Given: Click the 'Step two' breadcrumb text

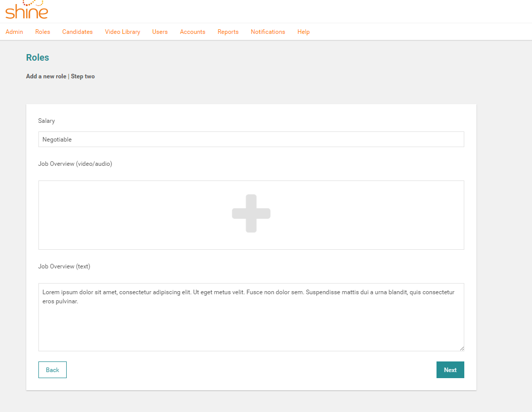Looking at the screenshot, I should [83, 76].
